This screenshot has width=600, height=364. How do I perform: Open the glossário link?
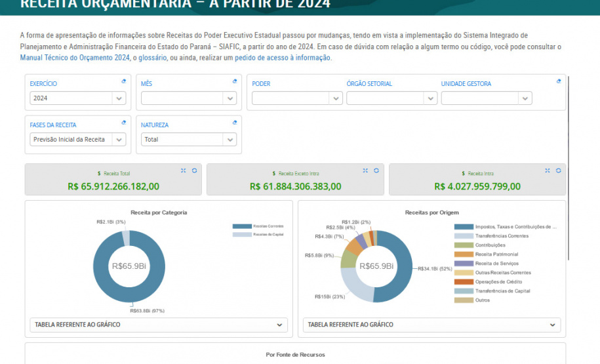coord(152,58)
